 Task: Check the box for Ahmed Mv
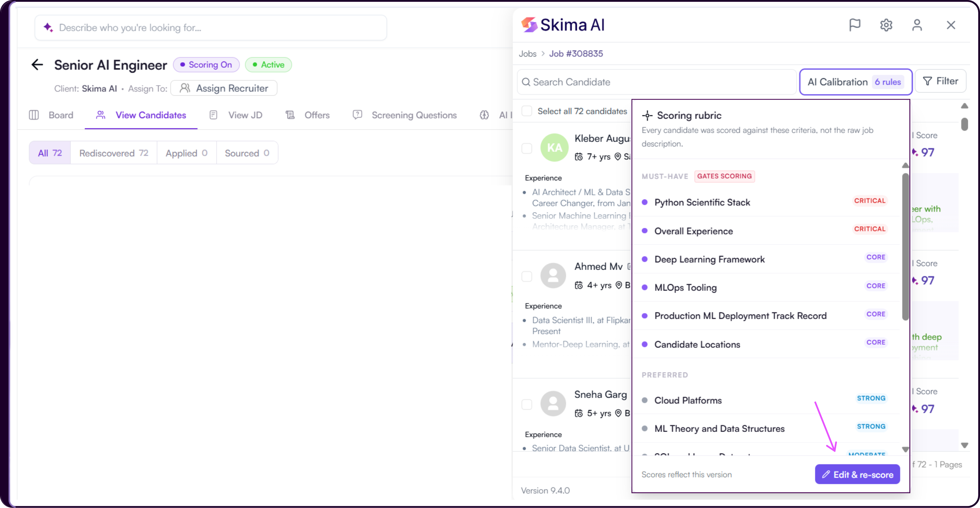(x=527, y=276)
